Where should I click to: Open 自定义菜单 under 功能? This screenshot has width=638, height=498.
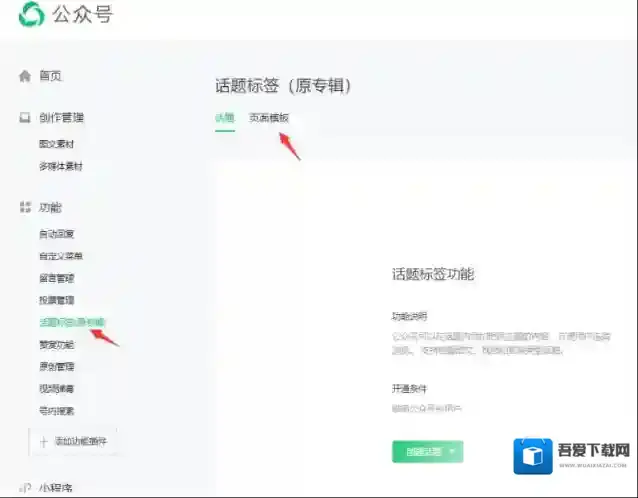[61, 256]
